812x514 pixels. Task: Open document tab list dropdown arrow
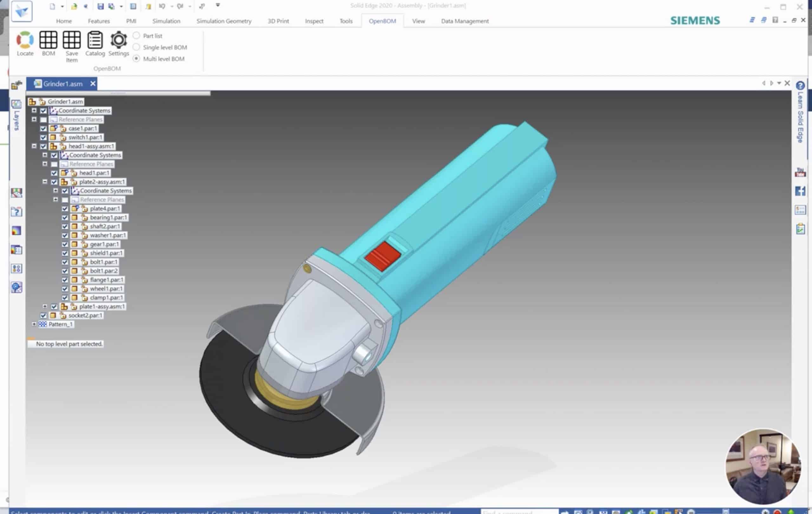[x=779, y=83]
